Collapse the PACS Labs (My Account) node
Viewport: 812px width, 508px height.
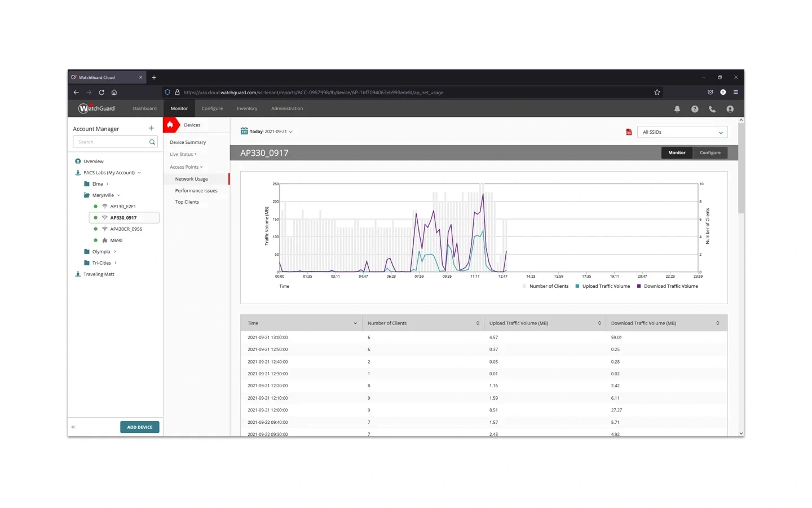(x=139, y=173)
